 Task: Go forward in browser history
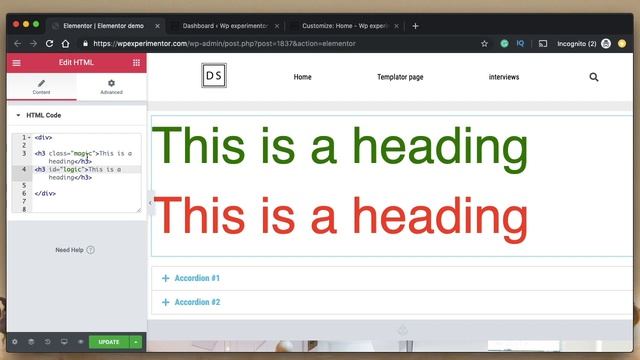click(x=33, y=44)
